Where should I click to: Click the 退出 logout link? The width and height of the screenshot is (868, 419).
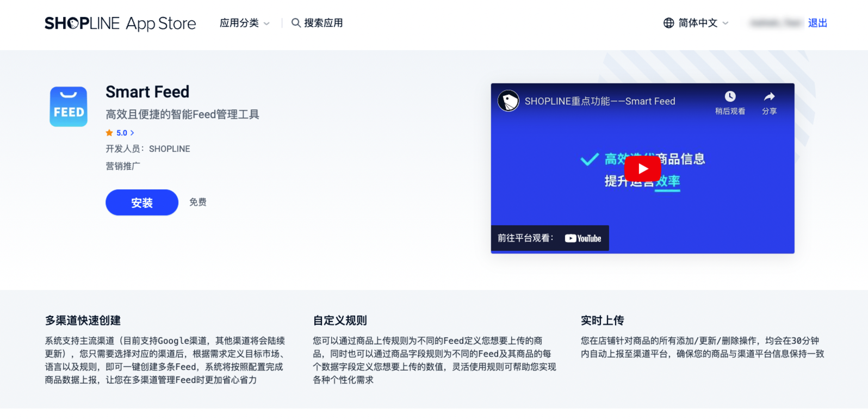[817, 23]
